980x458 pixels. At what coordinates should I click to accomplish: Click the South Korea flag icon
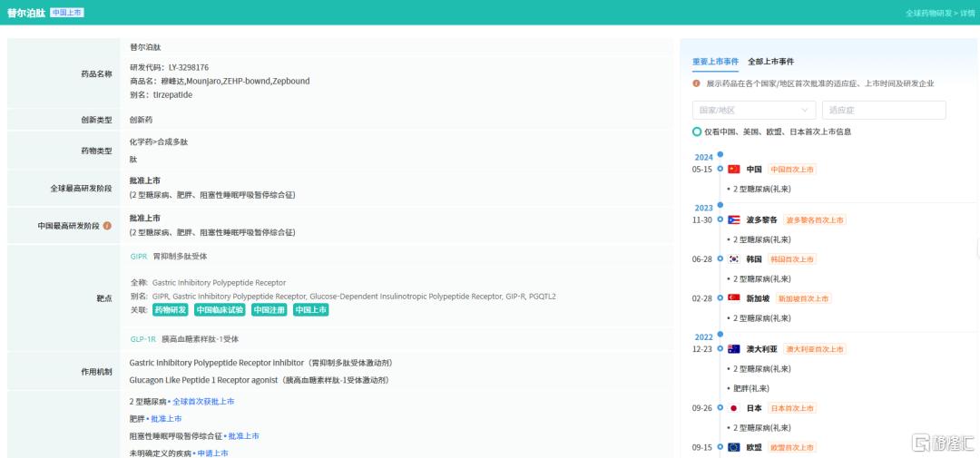(x=733, y=259)
